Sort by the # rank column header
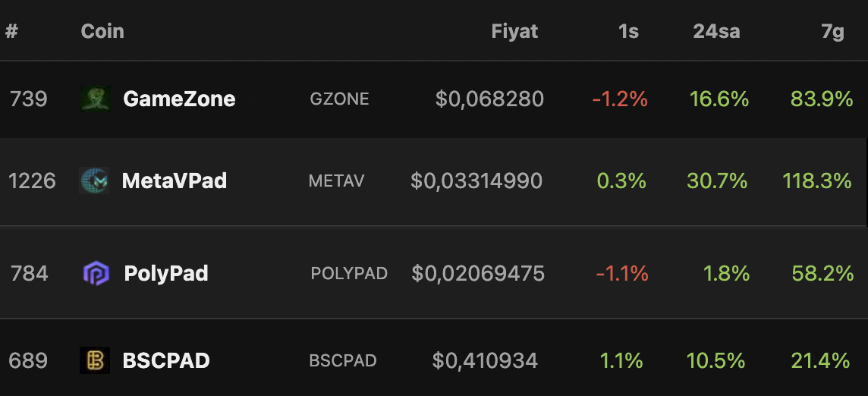The height and width of the screenshot is (396, 868). (11, 31)
